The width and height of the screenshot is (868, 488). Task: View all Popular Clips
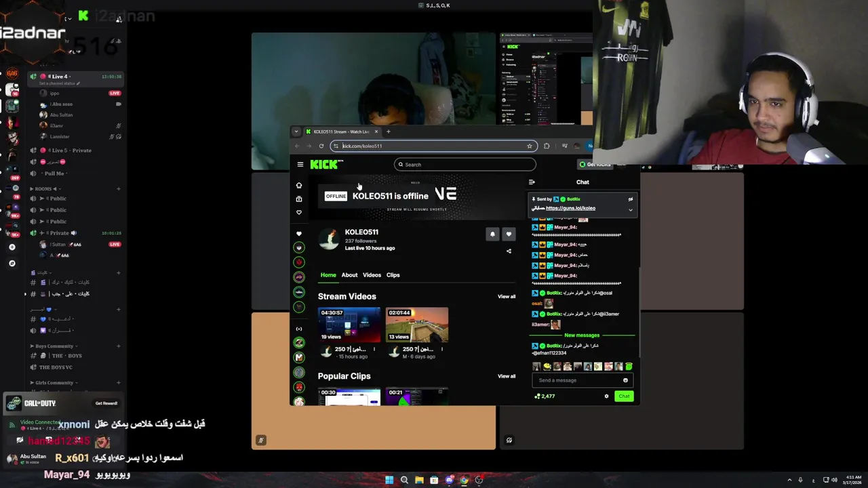point(507,376)
